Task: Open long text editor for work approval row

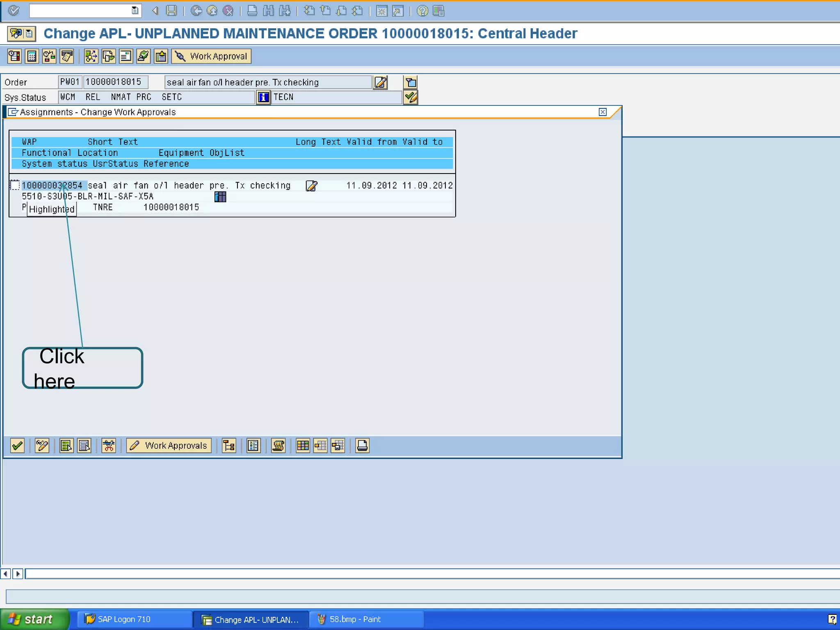Action: [x=311, y=186]
